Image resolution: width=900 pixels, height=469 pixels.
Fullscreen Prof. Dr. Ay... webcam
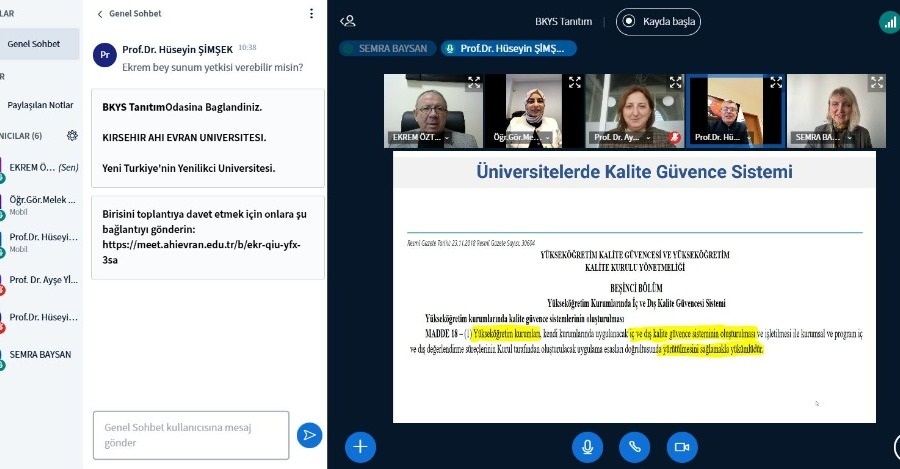click(x=676, y=83)
